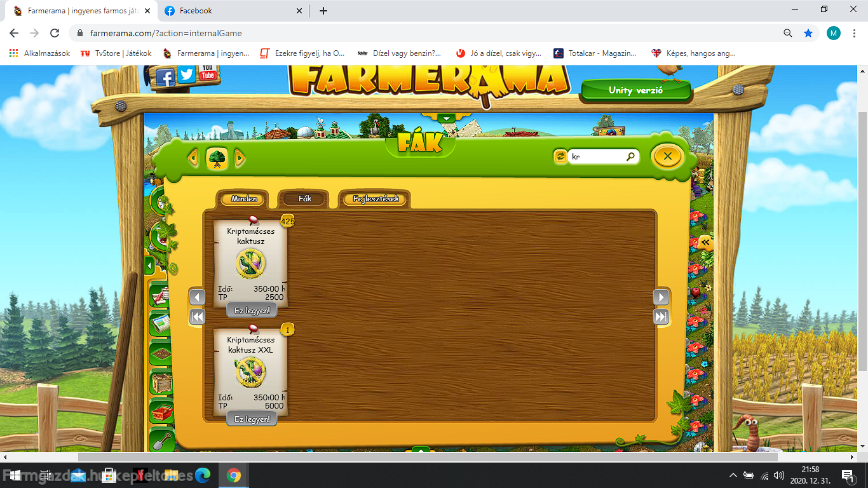Open the newspaper icon in left sidebar
The width and height of the screenshot is (868, 488).
161,324
